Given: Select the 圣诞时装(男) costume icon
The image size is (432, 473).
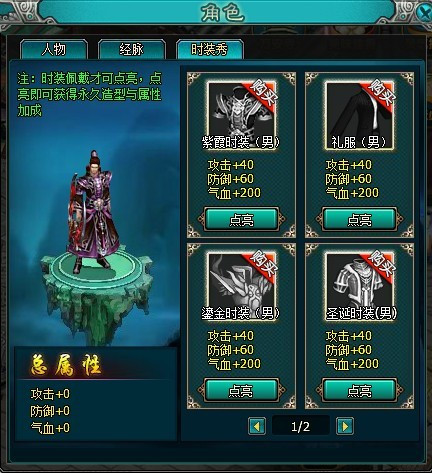Looking at the screenshot, I should [360, 287].
